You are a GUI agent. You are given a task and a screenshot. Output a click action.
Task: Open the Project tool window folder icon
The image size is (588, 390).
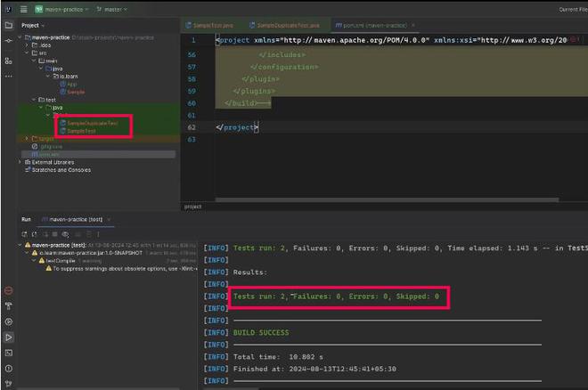9,26
